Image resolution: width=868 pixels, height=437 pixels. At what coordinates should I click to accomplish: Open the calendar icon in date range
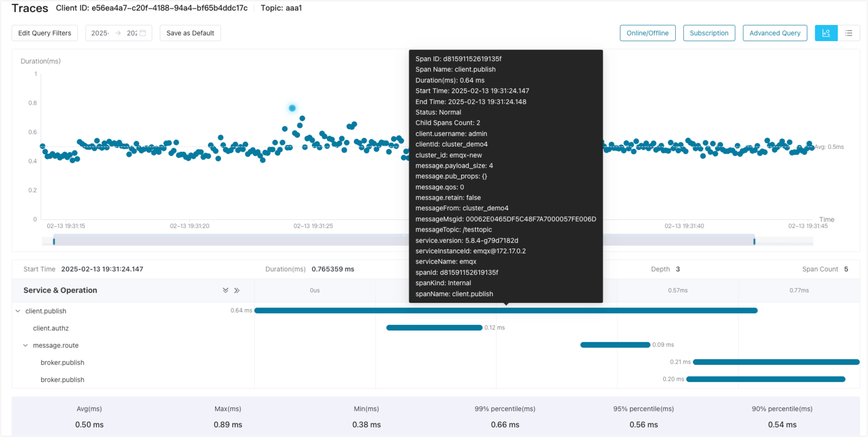pyautogui.click(x=143, y=33)
